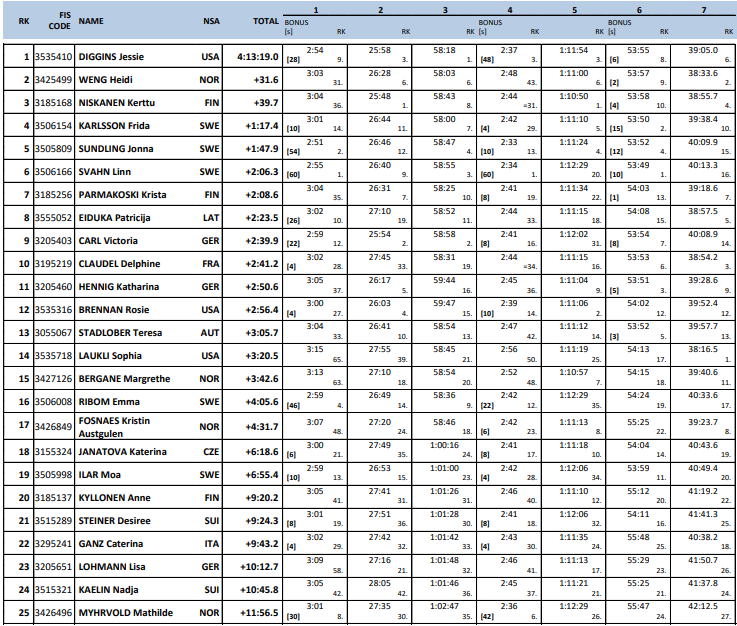The width and height of the screenshot is (737, 626).
Task: Select STADLOBER Teresa in the list
Action: coord(120,333)
